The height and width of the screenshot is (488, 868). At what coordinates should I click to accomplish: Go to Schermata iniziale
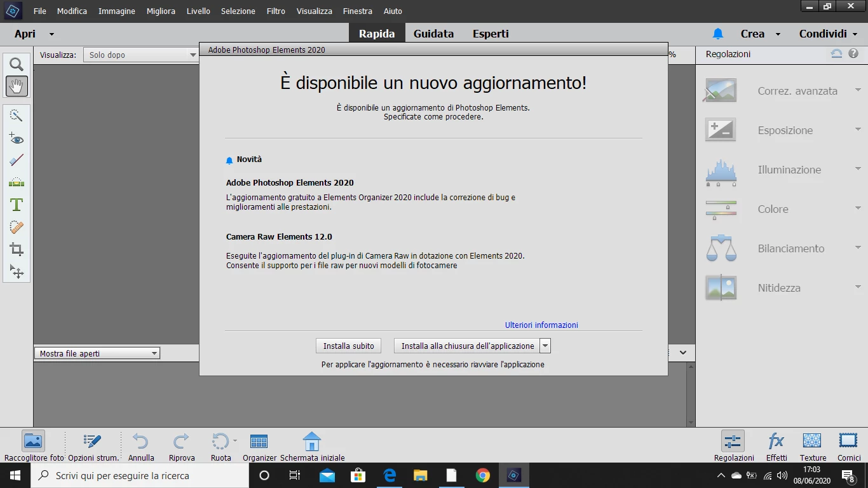click(312, 446)
